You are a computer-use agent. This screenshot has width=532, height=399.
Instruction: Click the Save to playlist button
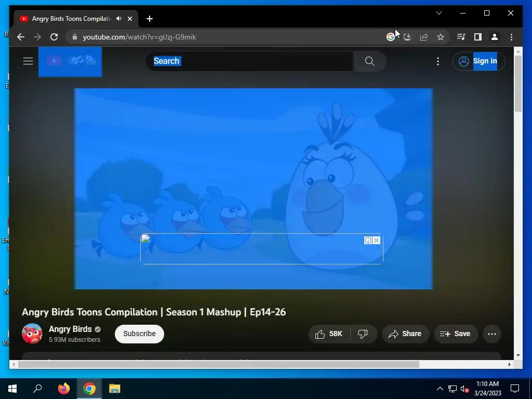[x=456, y=334]
